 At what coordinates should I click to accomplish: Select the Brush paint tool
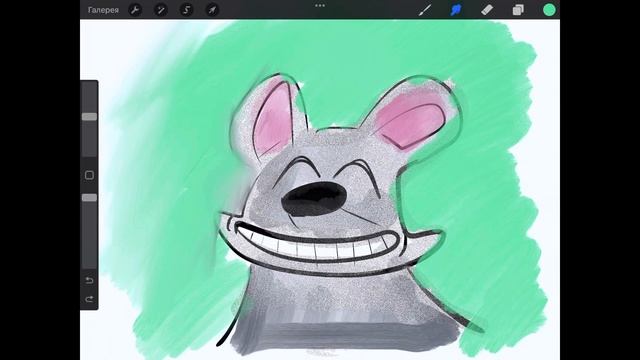pyautogui.click(x=425, y=10)
